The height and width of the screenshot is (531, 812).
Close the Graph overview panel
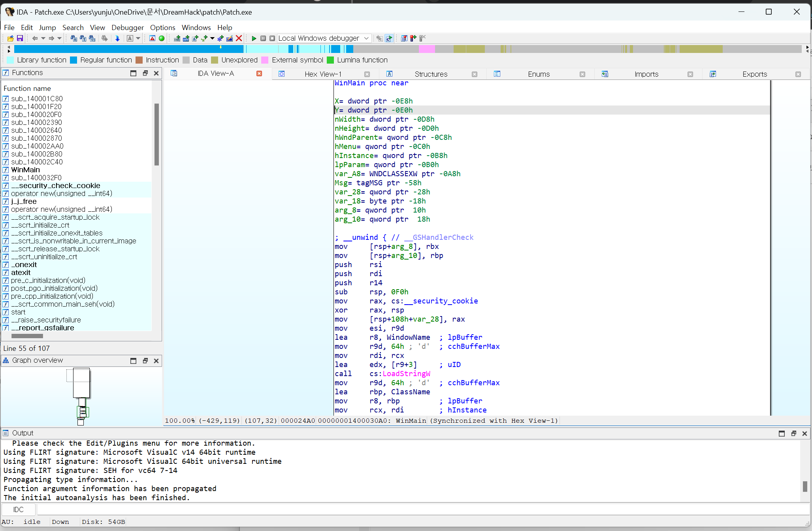(x=156, y=360)
